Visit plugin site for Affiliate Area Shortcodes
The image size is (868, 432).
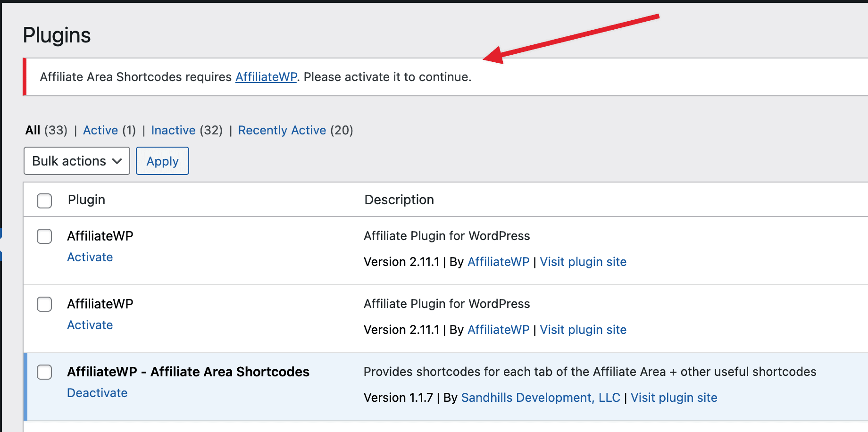point(674,398)
